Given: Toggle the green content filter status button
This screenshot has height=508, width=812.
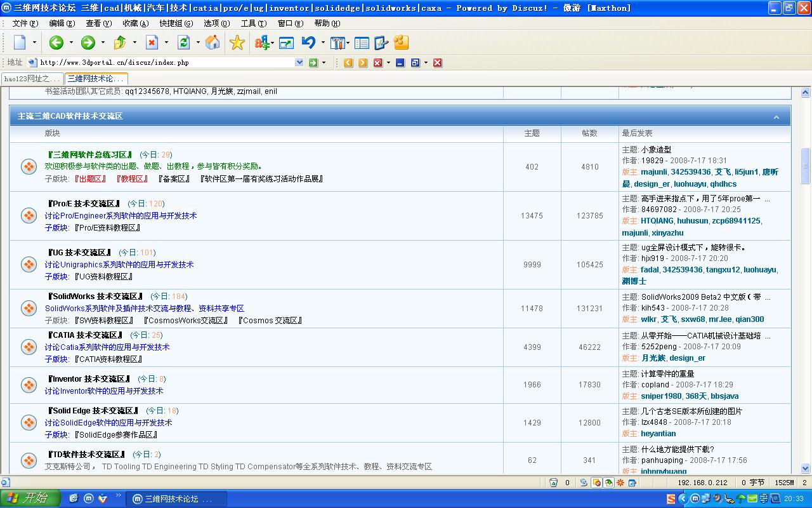Looking at the screenshot, I should (x=608, y=483).
